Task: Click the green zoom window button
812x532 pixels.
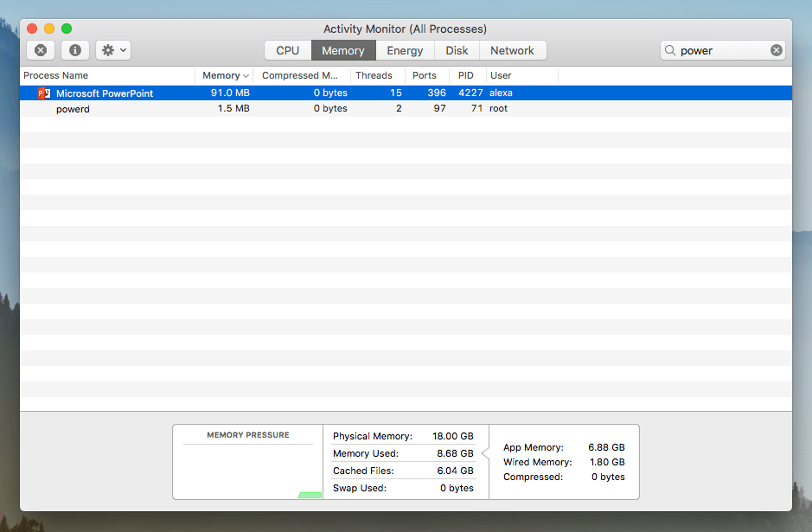Action: coord(67,29)
